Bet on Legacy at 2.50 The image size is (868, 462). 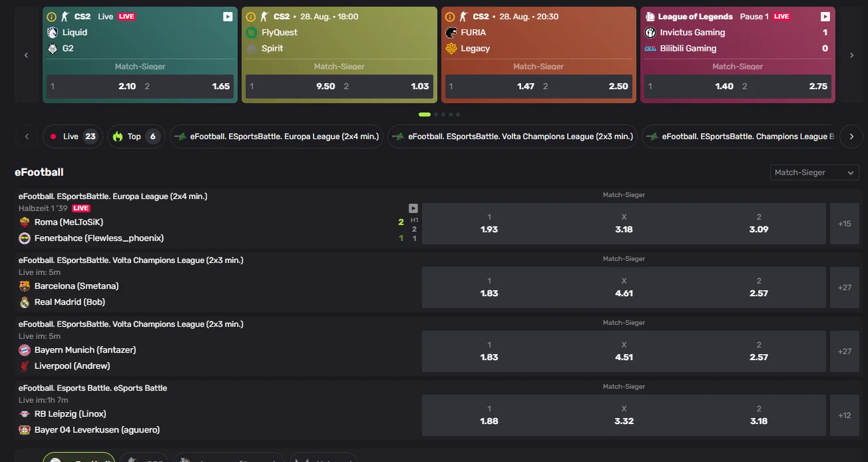586,87
